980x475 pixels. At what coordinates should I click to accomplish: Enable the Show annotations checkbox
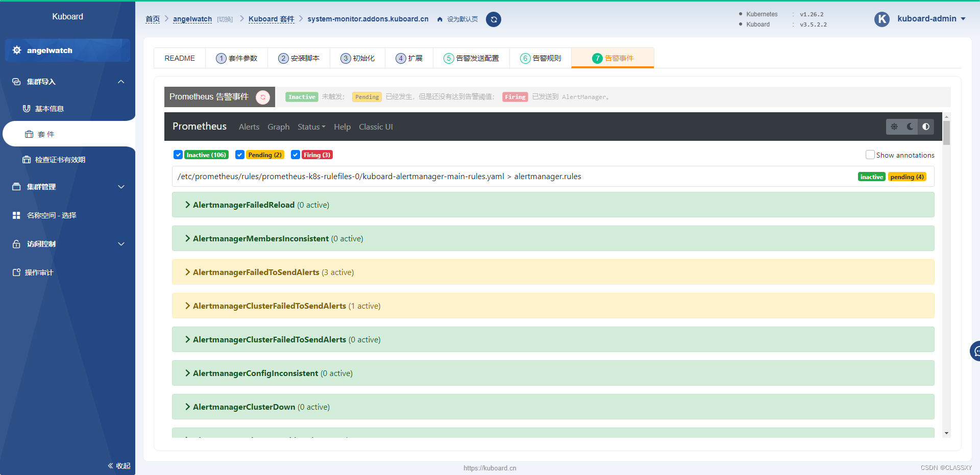870,155
